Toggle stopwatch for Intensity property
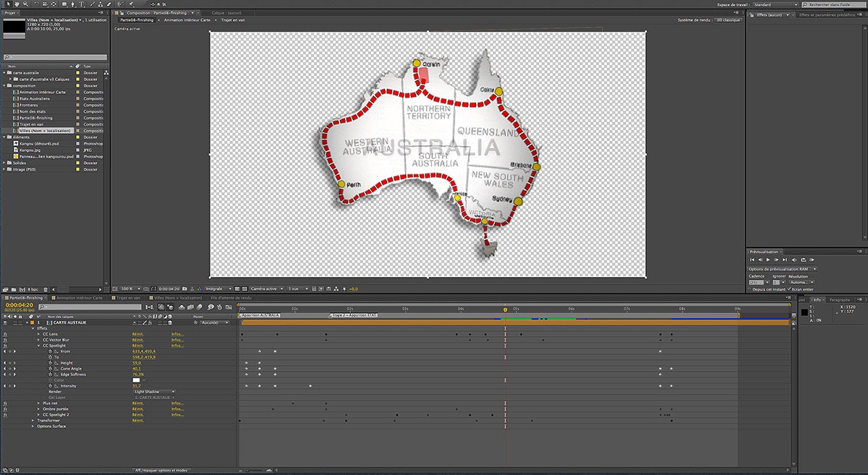Screen dimensions: 868x475 [51, 386]
